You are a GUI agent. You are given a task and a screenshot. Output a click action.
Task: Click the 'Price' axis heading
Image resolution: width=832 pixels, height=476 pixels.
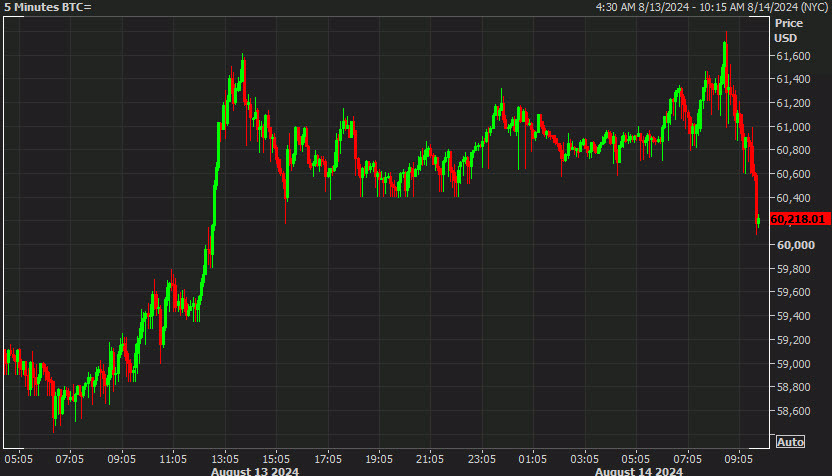pos(789,23)
